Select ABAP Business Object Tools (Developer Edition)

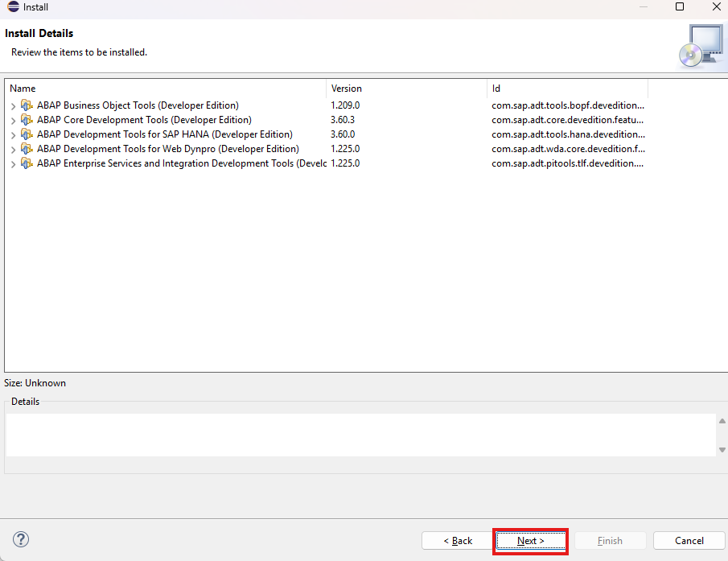[x=138, y=105]
